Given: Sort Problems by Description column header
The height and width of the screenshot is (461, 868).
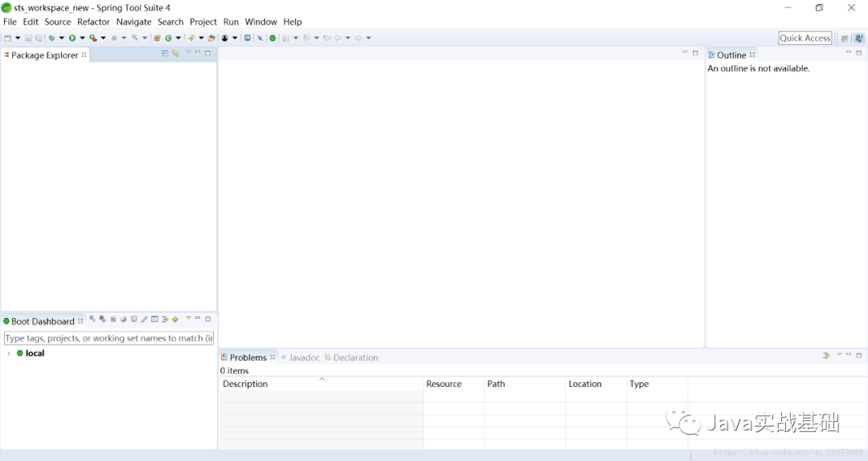Looking at the screenshot, I should [x=321, y=384].
